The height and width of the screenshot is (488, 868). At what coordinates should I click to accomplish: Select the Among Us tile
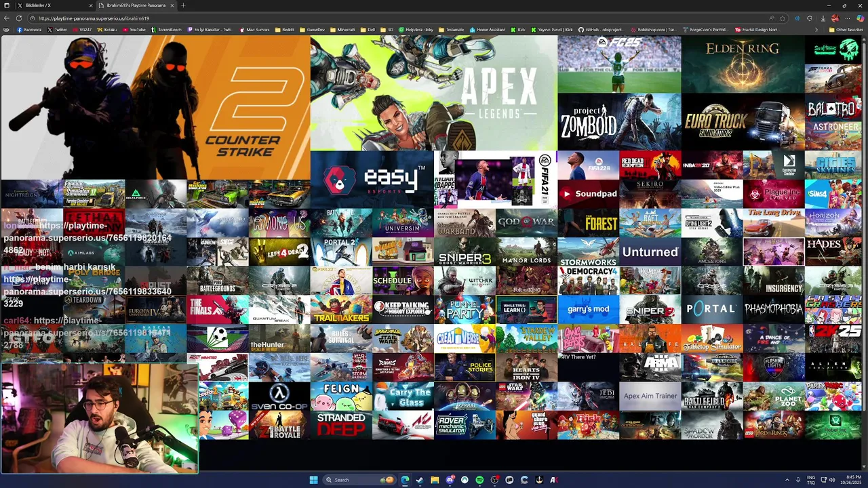279,222
